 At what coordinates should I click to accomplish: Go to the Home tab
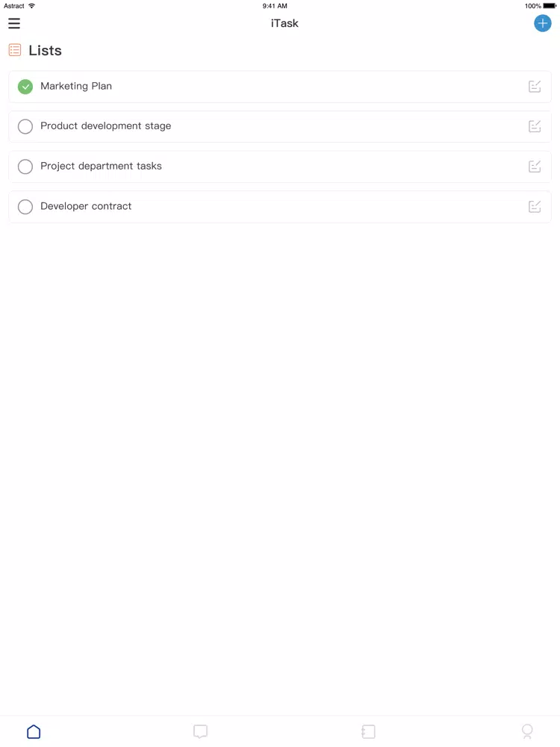tap(34, 731)
